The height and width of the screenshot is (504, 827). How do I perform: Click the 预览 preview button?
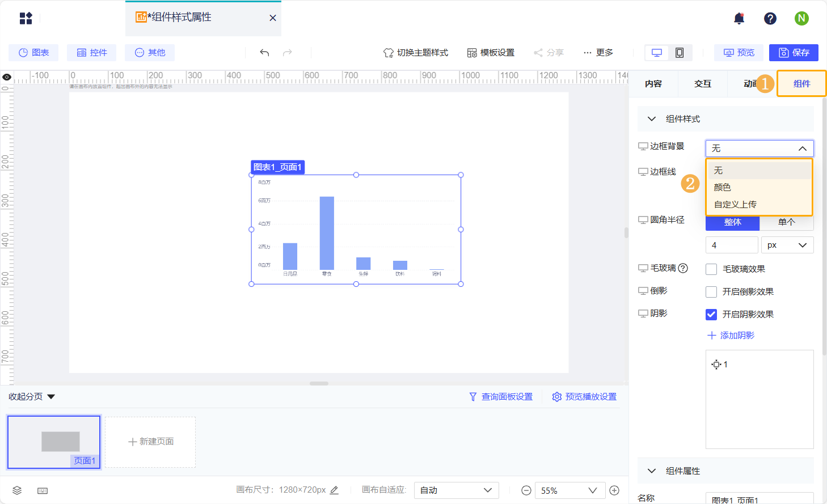tap(739, 53)
